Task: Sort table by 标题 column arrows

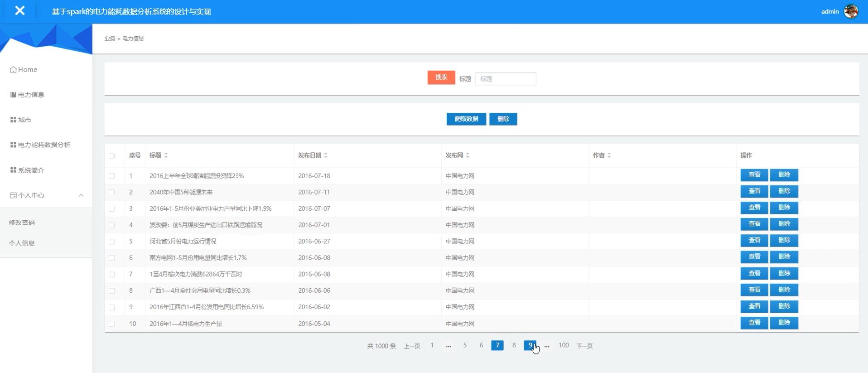Action: pos(166,155)
